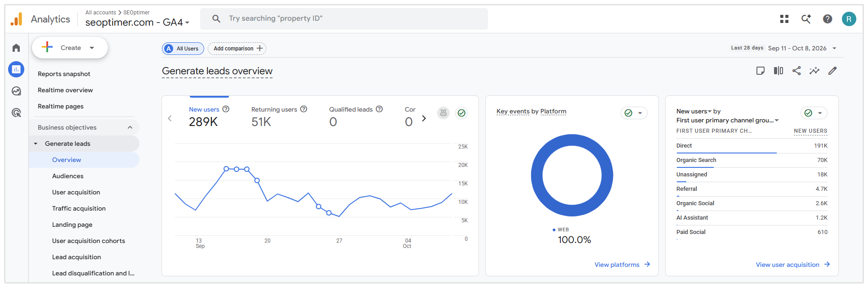Open the Advertising icon in left rail

[16, 112]
